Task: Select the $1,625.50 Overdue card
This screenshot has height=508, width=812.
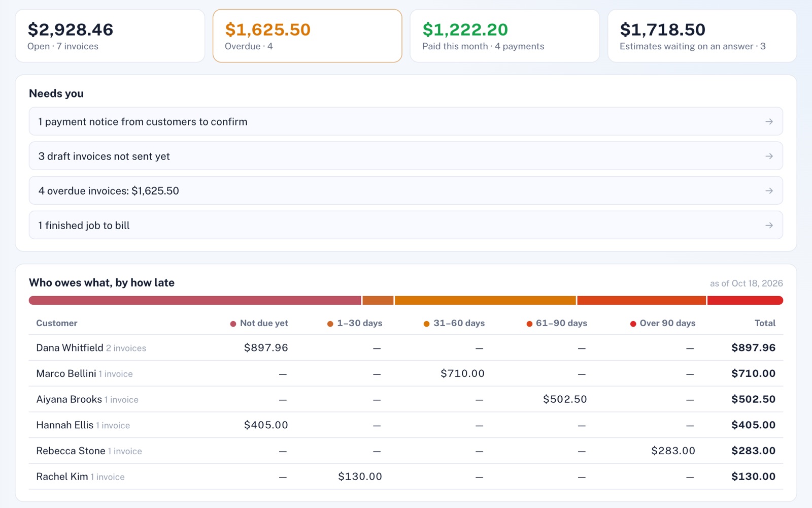Action: click(308, 36)
